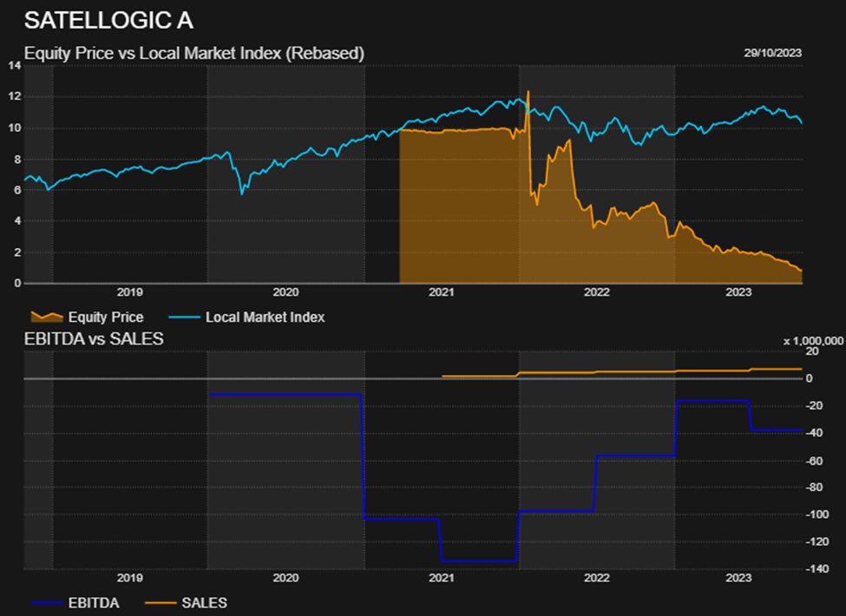The width and height of the screenshot is (846, 616).
Task: Click the 8 tick on the equity price axis
Action: click(x=17, y=159)
